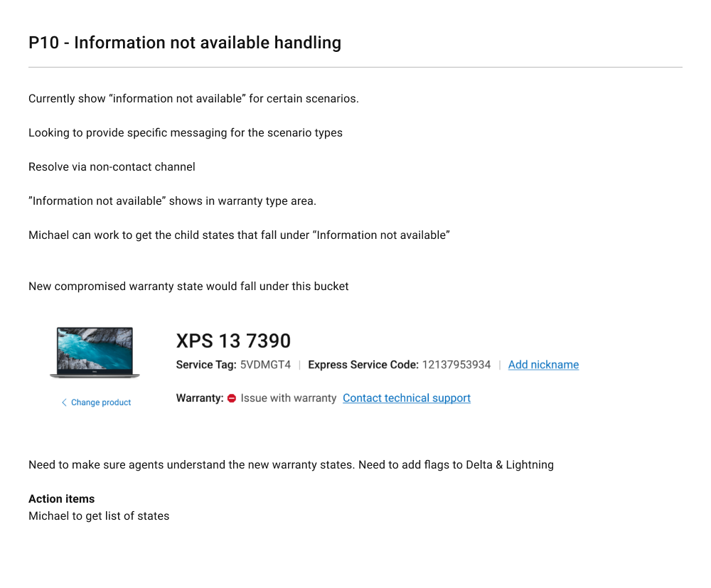Click the page heading 'P10 - Information not available handling'

[x=185, y=43]
